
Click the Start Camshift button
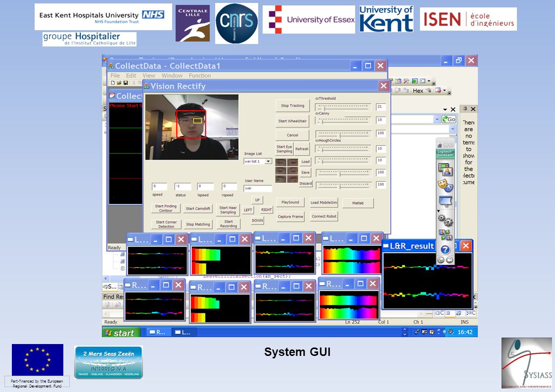click(198, 209)
